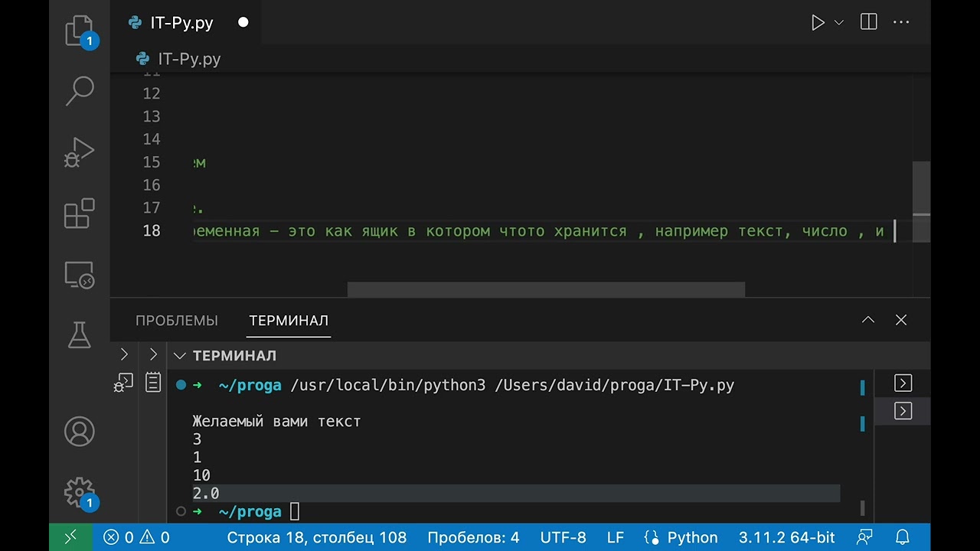This screenshot has height=551, width=980.
Task: Open the Search view
Action: [x=80, y=90]
